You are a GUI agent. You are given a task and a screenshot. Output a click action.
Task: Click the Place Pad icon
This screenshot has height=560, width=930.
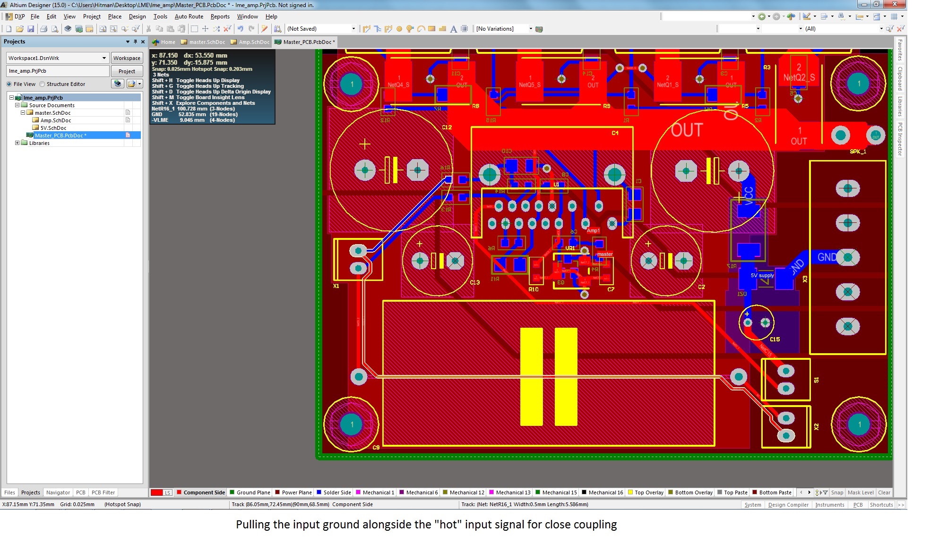399,29
